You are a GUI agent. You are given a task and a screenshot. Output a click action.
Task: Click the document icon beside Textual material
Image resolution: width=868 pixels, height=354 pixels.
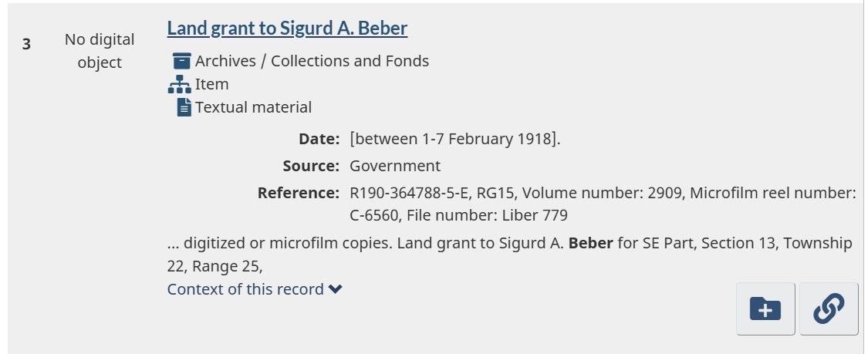pyautogui.click(x=184, y=107)
